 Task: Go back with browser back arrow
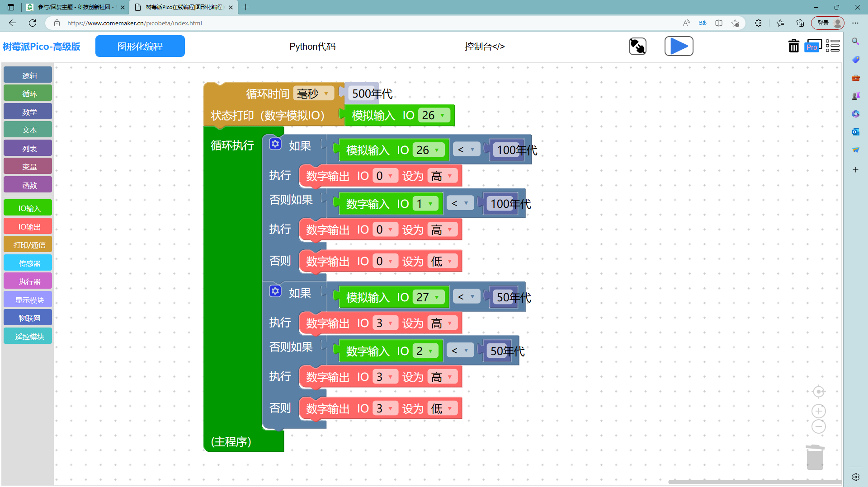(x=12, y=23)
